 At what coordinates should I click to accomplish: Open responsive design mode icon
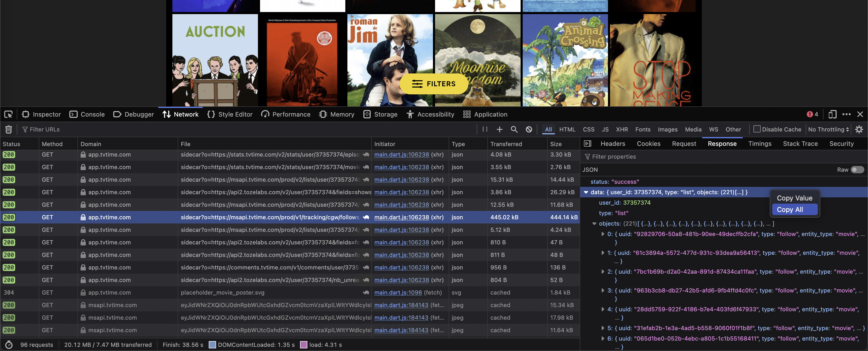(832, 114)
